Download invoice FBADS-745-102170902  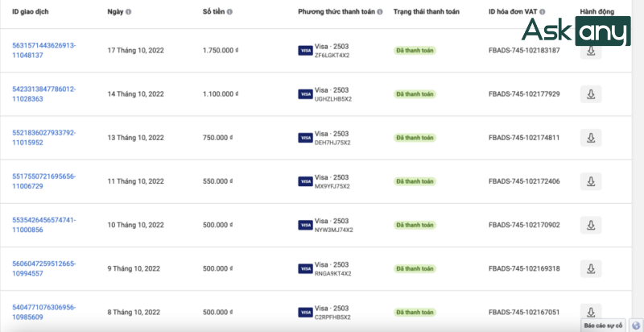pos(590,225)
